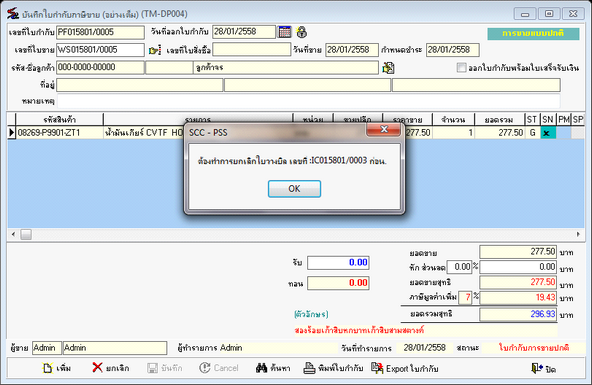The image size is (592, 385).
Task: Open sales document lookup folder icon
Action: click(x=154, y=50)
